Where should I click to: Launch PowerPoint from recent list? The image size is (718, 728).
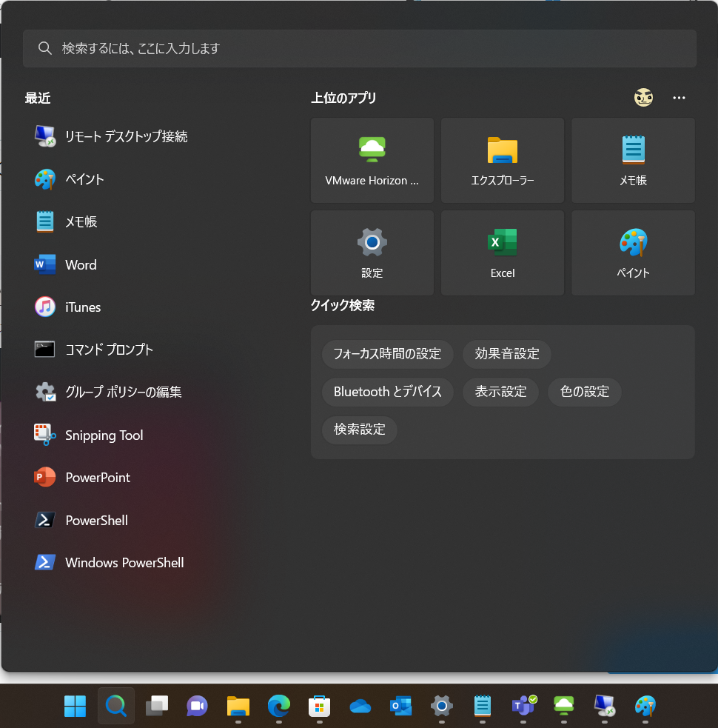click(x=83, y=477)
